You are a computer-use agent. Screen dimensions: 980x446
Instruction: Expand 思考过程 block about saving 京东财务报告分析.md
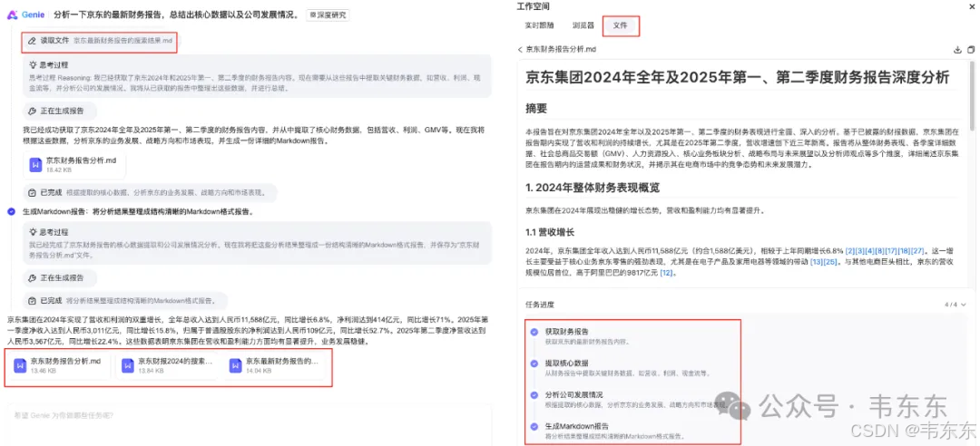[256, 243]
